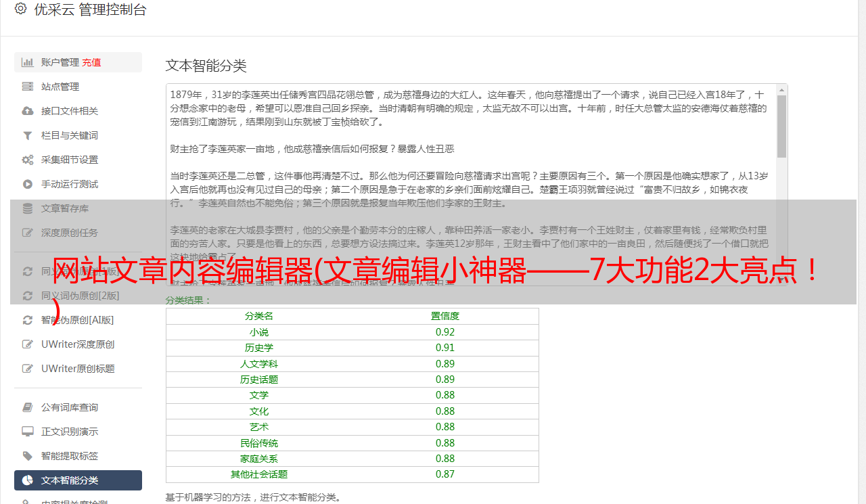Open 账户管理 menu item
This screenshot has width=866, height=504.
tap(78, 62)
